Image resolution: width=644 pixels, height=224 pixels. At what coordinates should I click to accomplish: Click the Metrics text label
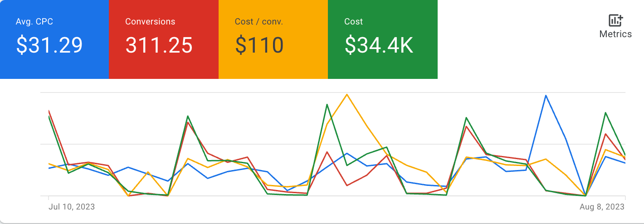click(615, 34)
